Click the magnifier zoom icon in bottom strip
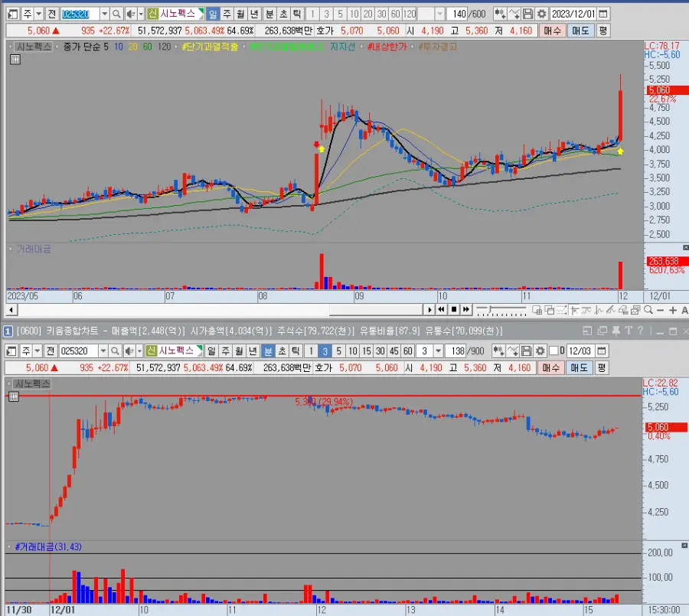Image resolution: width=689 pixels, height=616 pixels. click(x=648, y=310)
